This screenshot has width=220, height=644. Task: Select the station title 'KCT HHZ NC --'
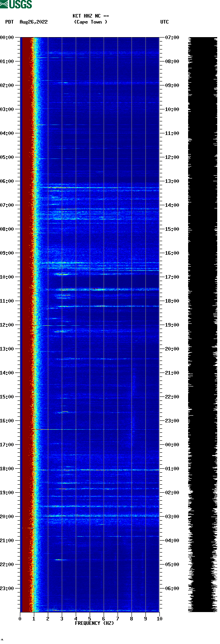(90, 16)
